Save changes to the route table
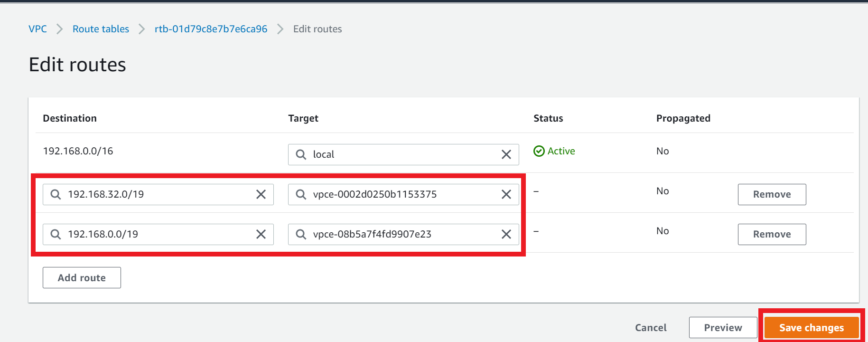This screenshot has width=868, height=342. [x=812, y=328]
